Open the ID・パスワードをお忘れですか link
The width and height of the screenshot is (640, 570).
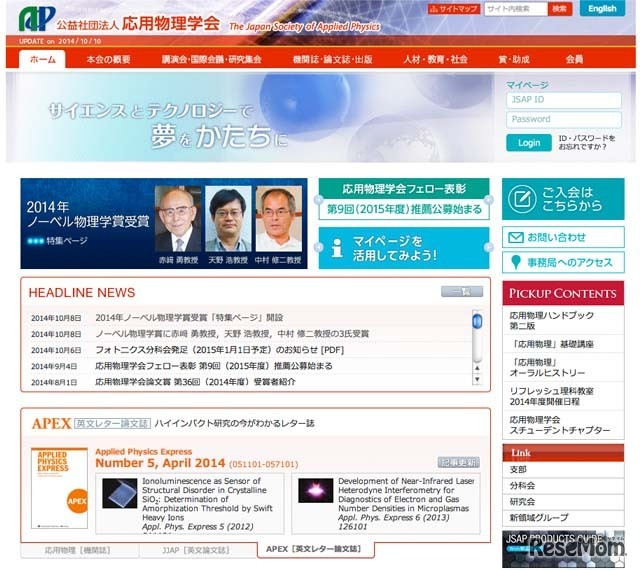pyautogui.click(x=587, y=142)
